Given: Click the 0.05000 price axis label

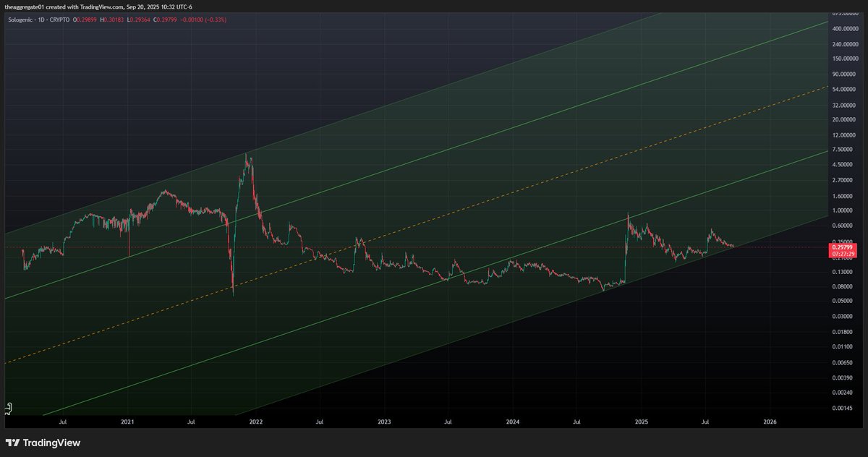Looking at the screenshot, I should click(844, 301).
